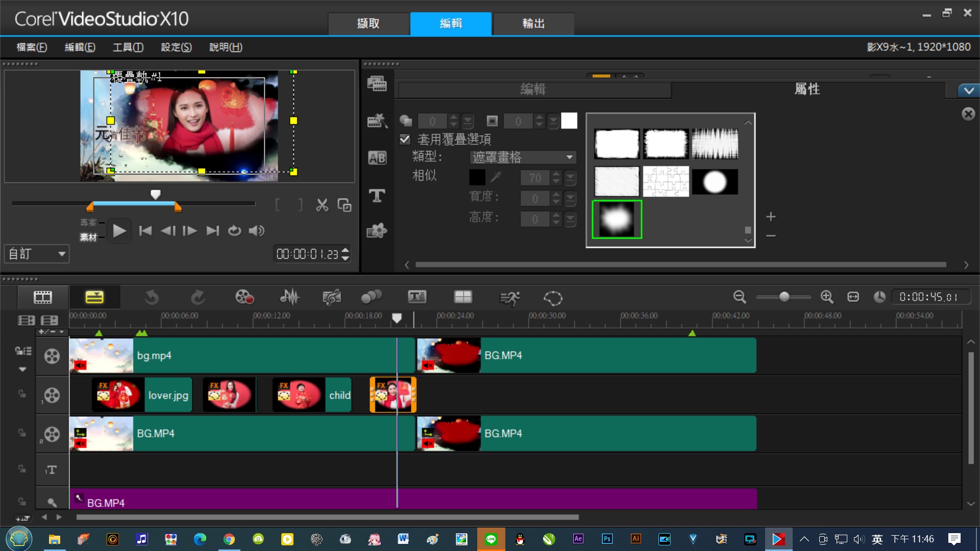This screenshot has width=980, height=551.
Task: Step to the previous frame
Action: click(168, 231)
